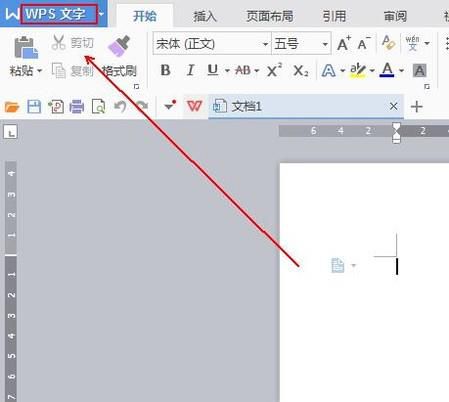Open the 页面布局 ribbon tab
Viewport: 449px width, 402px height.
[270, 16]
